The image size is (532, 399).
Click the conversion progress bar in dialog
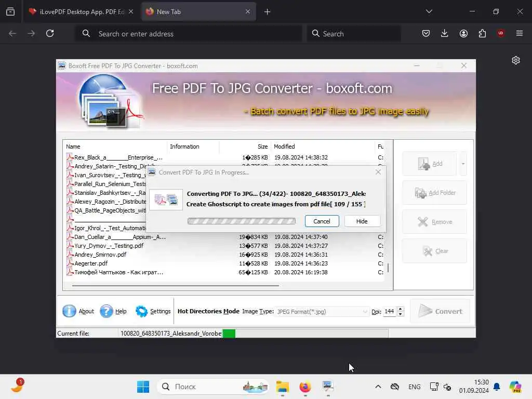pyautogui.click(x=241, y=221)
